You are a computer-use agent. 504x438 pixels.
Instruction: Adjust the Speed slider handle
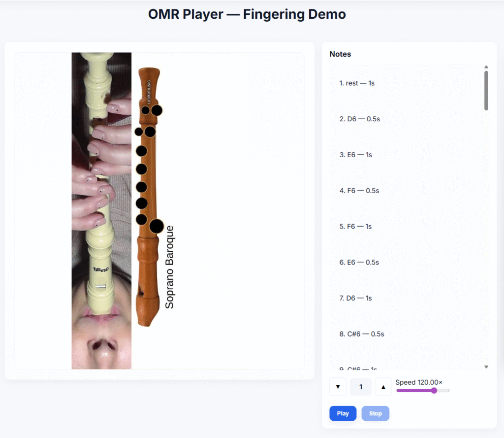(x=434, y=390)
